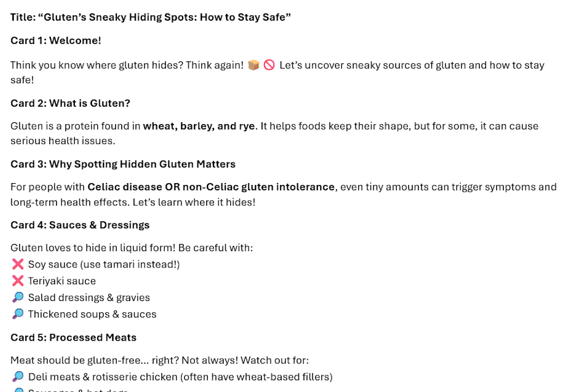Click the sentence Meat should be gluten-free

pyautogui.click(x=160, y=360)
